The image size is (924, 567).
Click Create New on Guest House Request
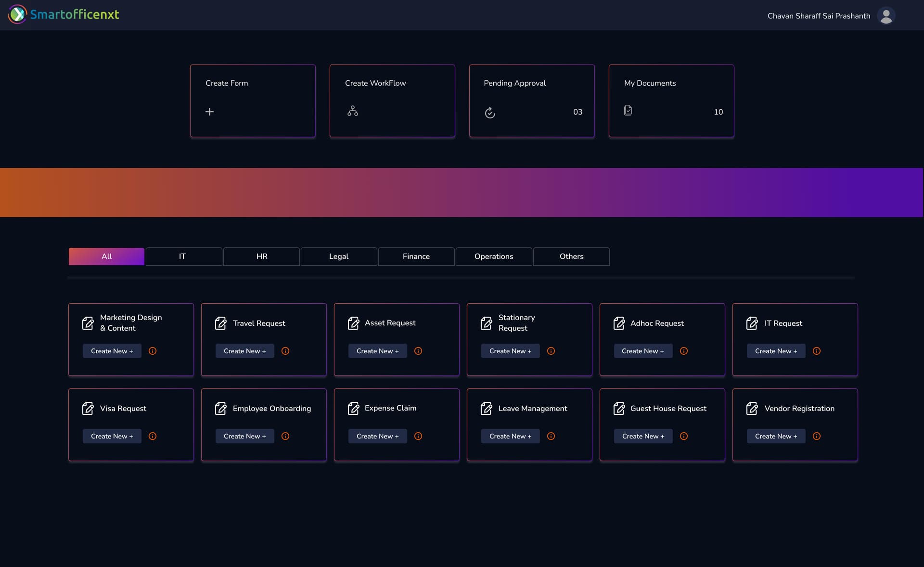coord(643,436)
